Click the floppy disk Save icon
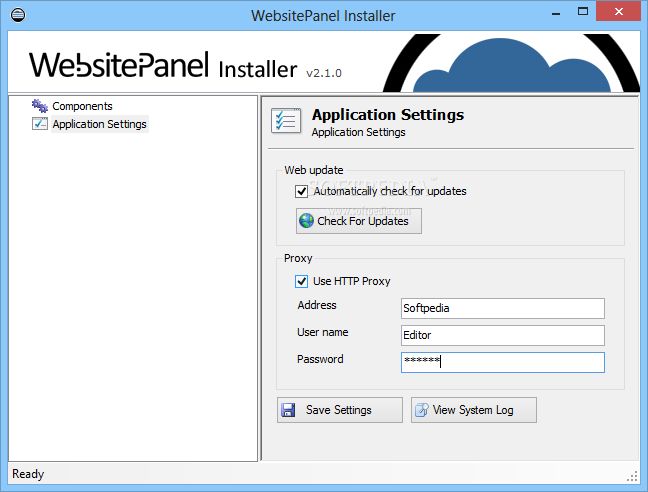Image resolution: width=648 pixels, height=492 pixels. click(x=288, y=410)
